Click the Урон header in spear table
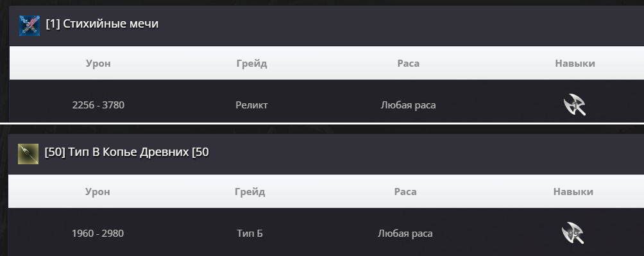644x256 pixels. 97,191
